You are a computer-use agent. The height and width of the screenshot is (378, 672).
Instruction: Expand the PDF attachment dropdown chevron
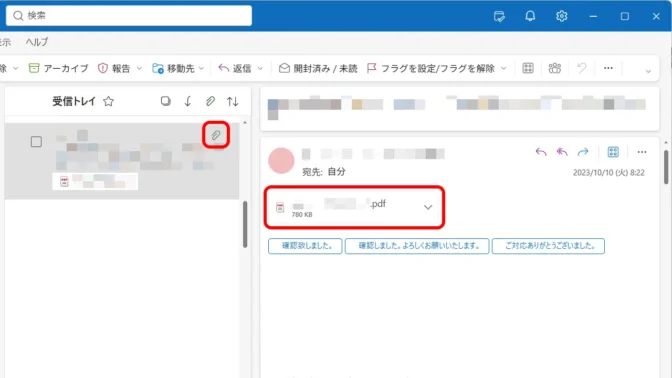[x=428, y=207]
